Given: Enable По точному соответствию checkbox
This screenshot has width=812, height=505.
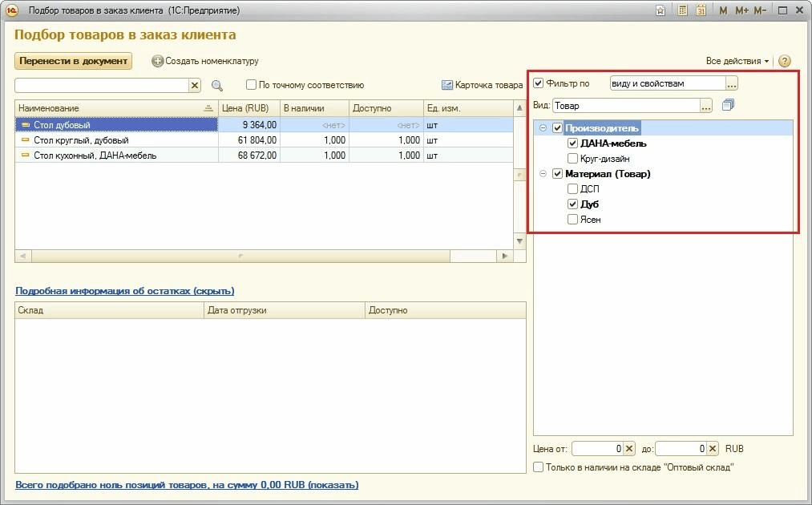Looking at the screenshot, I should pos(252,85).
